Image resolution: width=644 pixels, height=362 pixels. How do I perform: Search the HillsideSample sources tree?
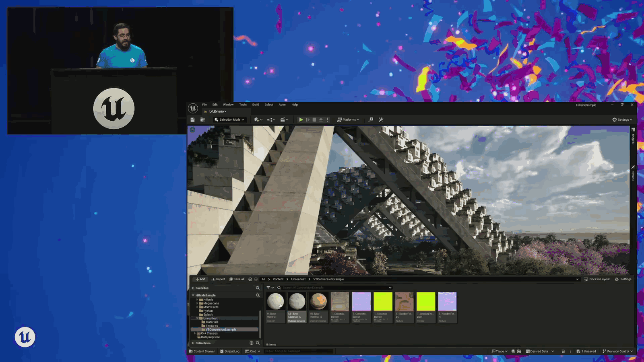click(258, 295)
